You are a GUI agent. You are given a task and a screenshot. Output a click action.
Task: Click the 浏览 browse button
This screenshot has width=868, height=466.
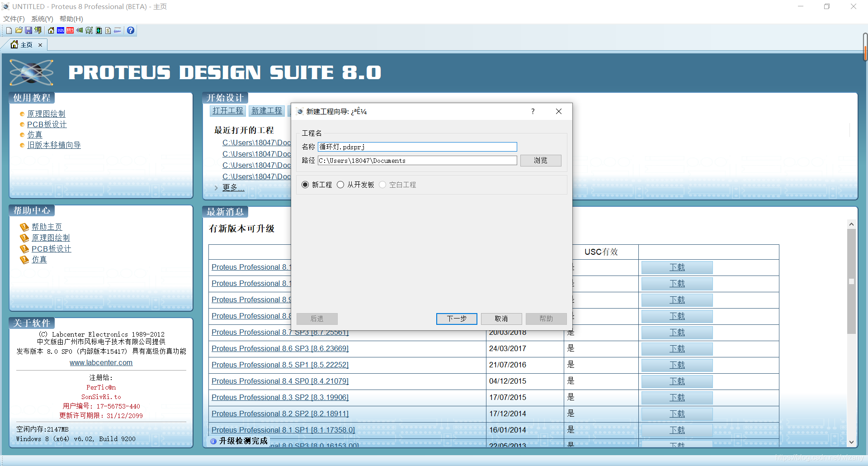[x=541, y=161]
